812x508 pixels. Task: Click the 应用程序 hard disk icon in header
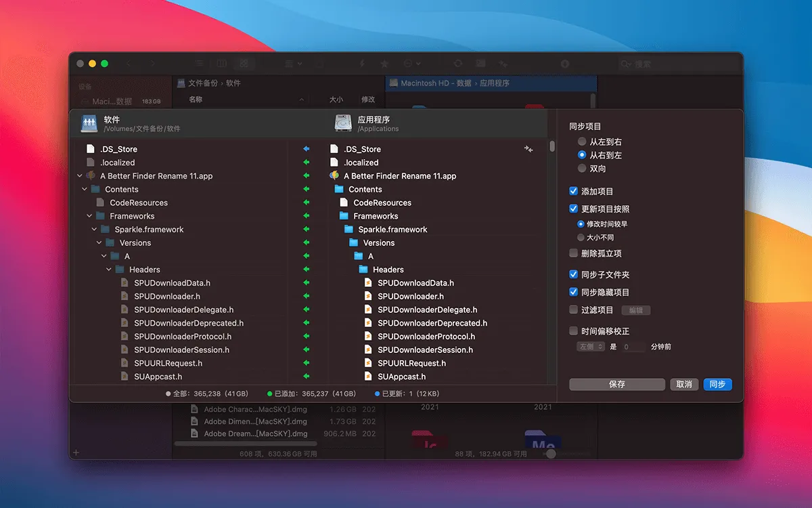point(343,123)
